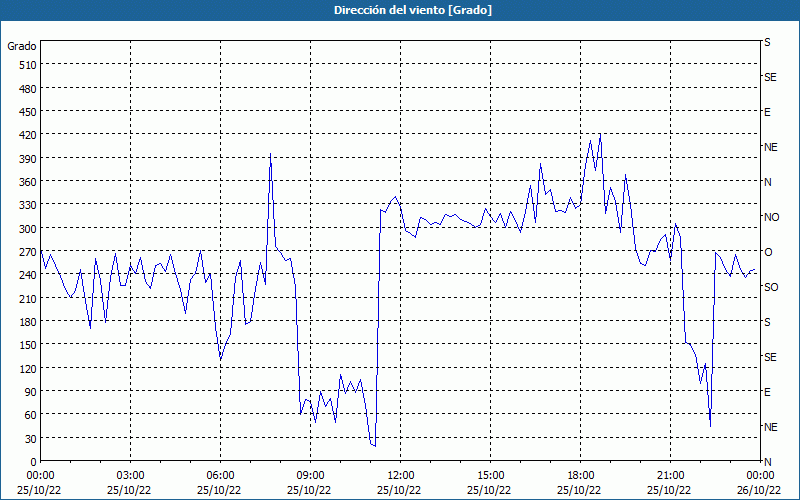The height and width of the screenshot is (500, 800).
Task: Select the 360 degree axis label
Action: (x=29, y=182)
